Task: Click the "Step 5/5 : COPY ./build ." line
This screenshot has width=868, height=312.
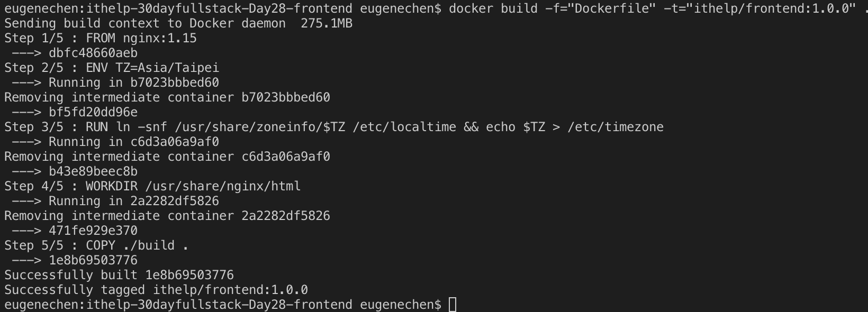Action: point(96,245)
